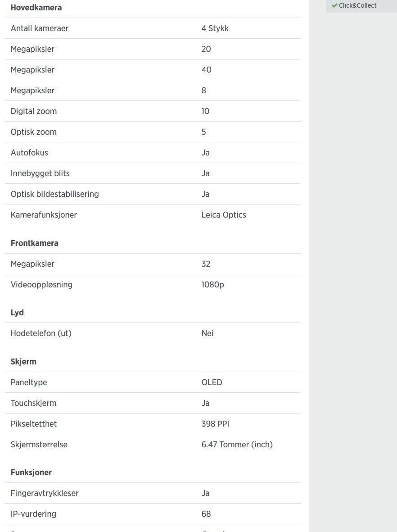Click the Videooppløsning row label
This screenshot has width=397, height=532.
point(41,285)
